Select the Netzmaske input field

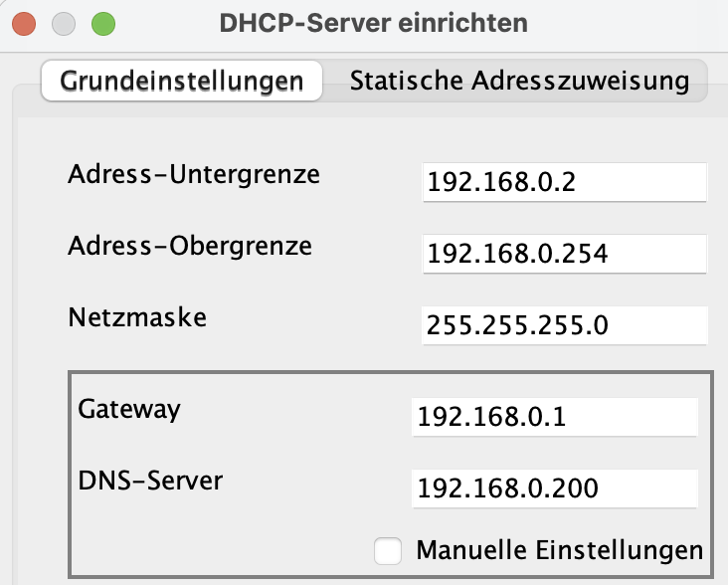coord(564,324)
